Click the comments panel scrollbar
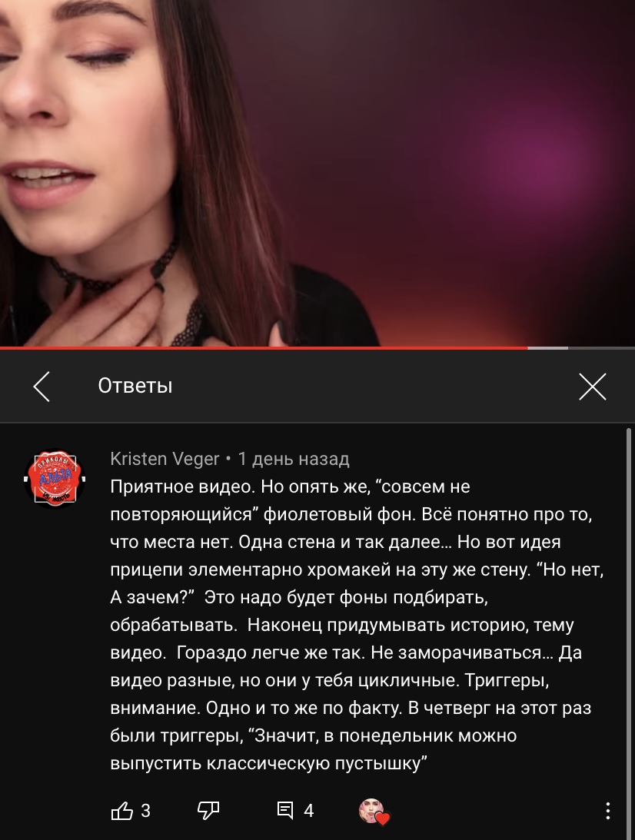Screen dimensions: 635x840 pyautogui.click(x=629, y=632)
